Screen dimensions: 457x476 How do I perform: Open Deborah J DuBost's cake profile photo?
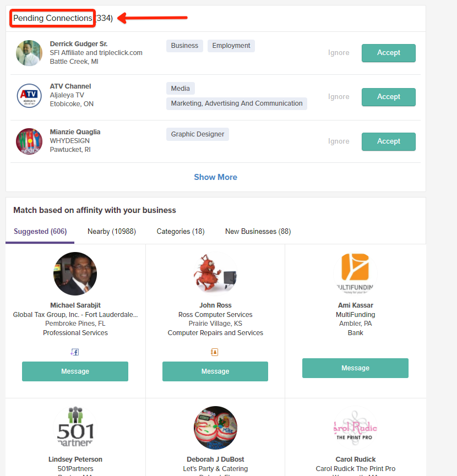(215, 428)
